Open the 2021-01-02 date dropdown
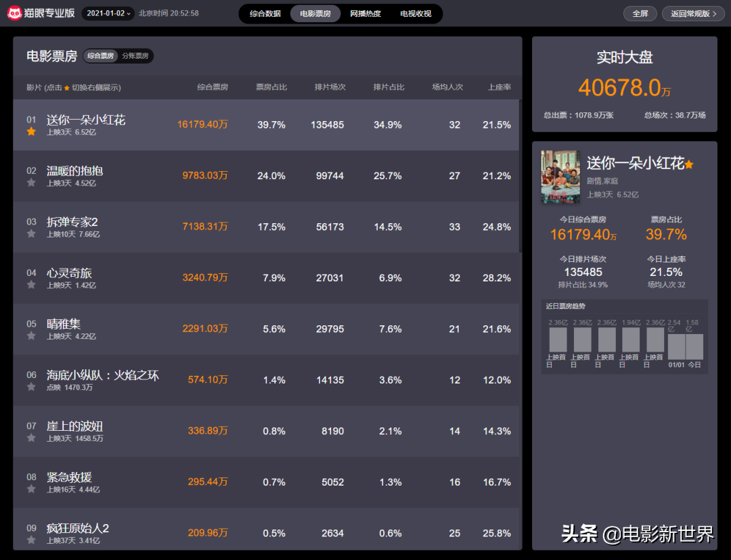The height and width of the screenshot is (560, 731). coord(108,14)
